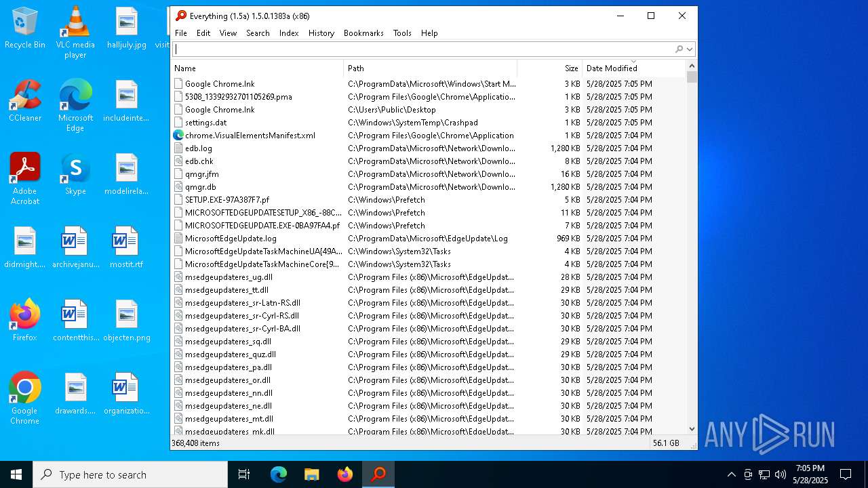The width and height of the screenshot is (868, 488).
Task: Click the search magnifier icon in Everything
Action: [x=679, y=49]
